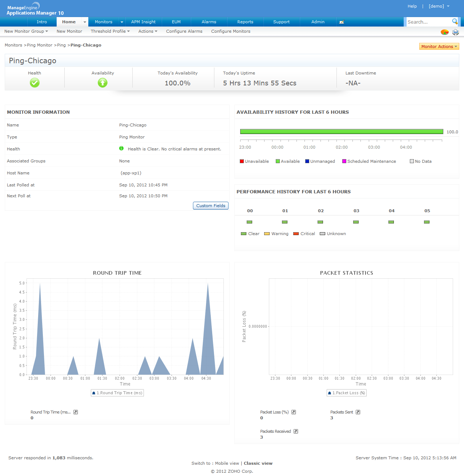The image size is (464, 476).
Task: Expand the Monitor Actions dropdown
Action: 439,47
